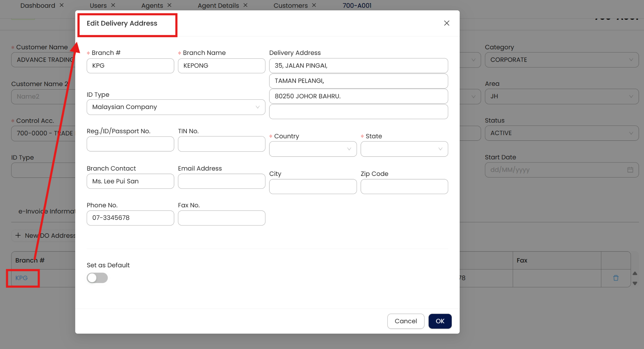644x349 pixels.
Task: Click the Email Address input field
Action: 221,181
